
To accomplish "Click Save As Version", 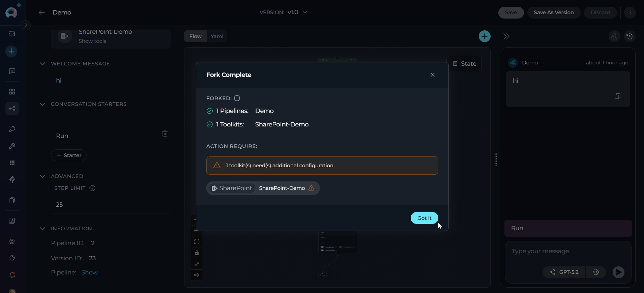I will tap(554, 12).
